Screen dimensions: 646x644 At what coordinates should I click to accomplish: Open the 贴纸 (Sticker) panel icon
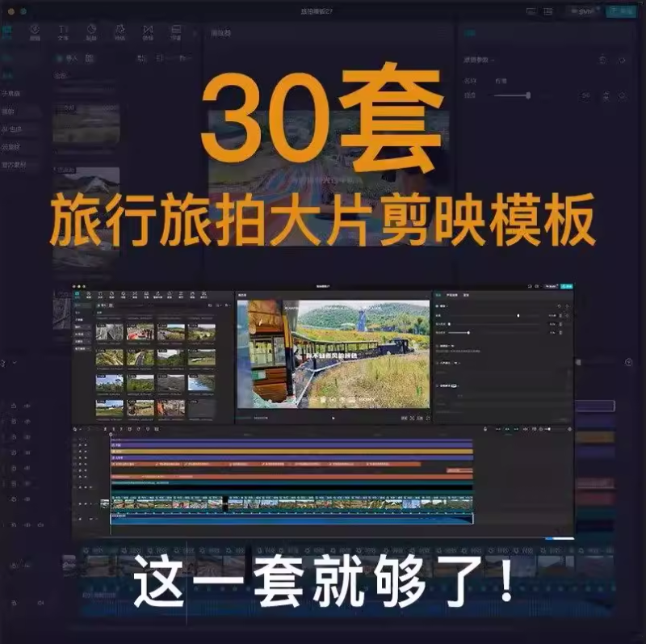[x=90, y=32]
